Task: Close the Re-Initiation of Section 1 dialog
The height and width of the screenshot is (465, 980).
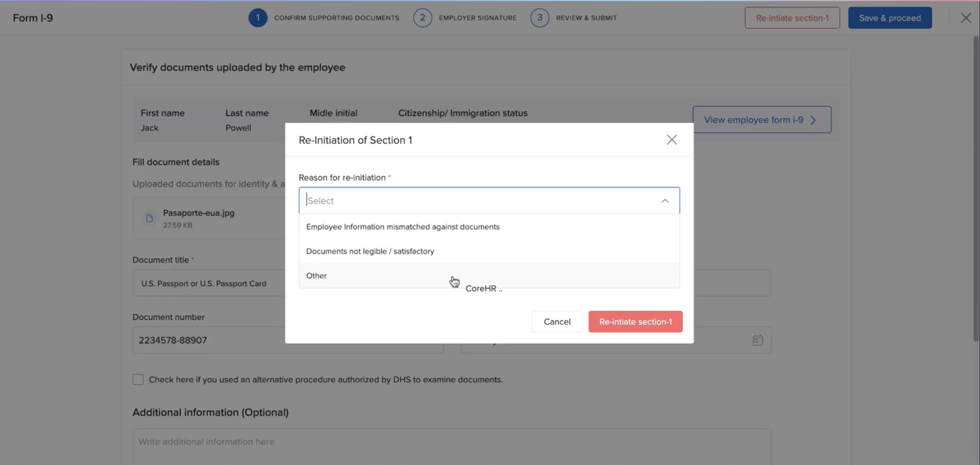Action: (671, 140)
